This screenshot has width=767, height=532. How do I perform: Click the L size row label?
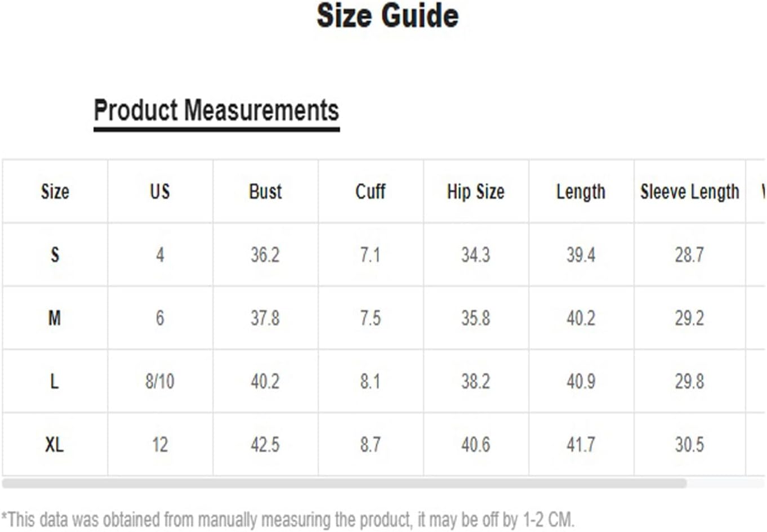[55, 382]
